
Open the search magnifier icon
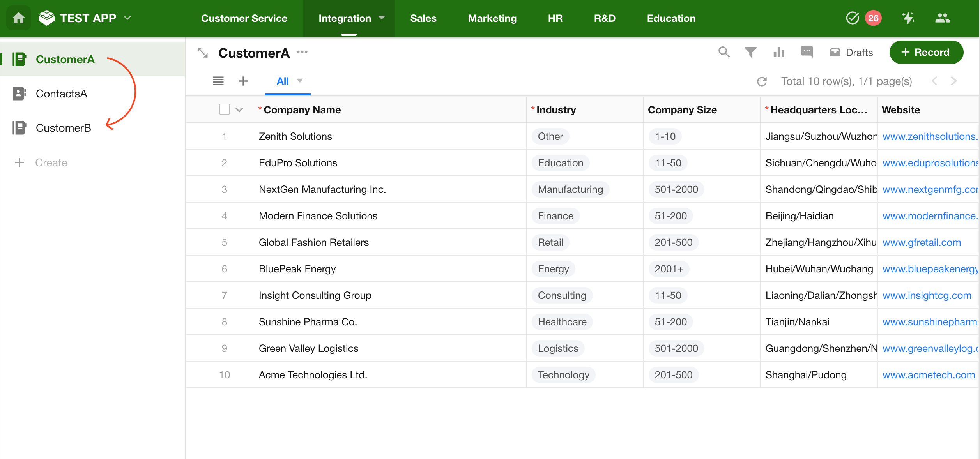pyautogui.click(x=724, y=52)
